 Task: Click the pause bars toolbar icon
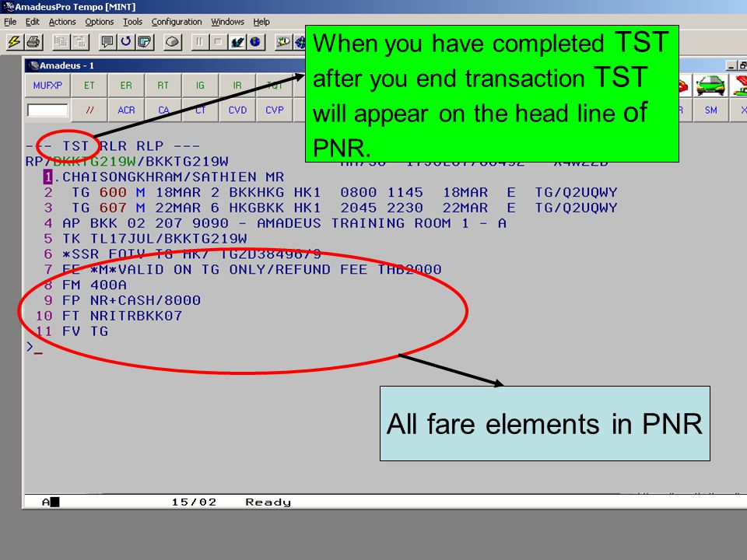[199, 42]
